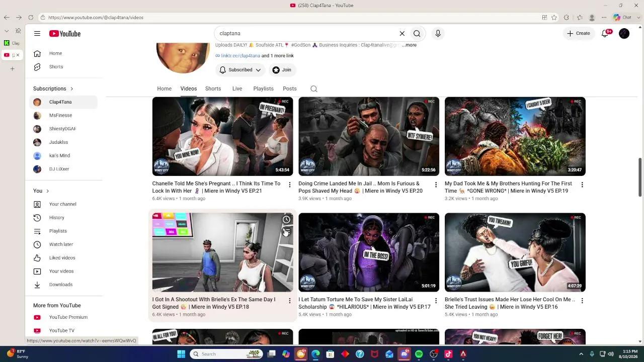Switch to the Videos tab

[x=189, y=89]
